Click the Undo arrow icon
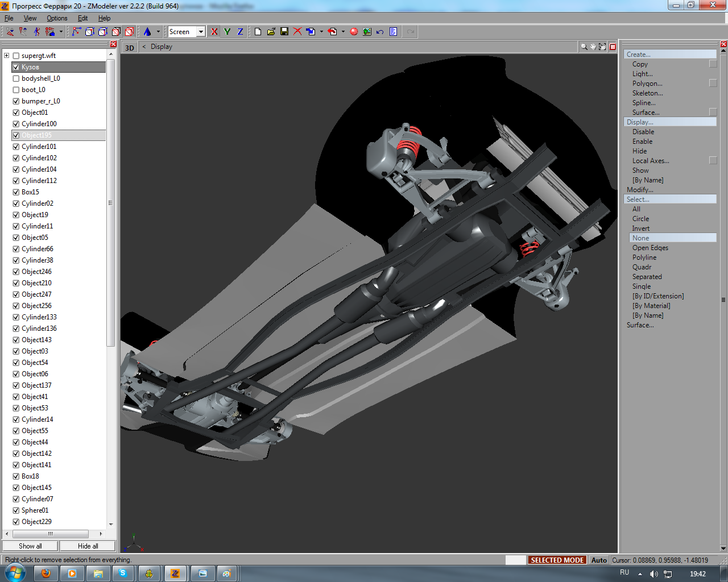 380,32
